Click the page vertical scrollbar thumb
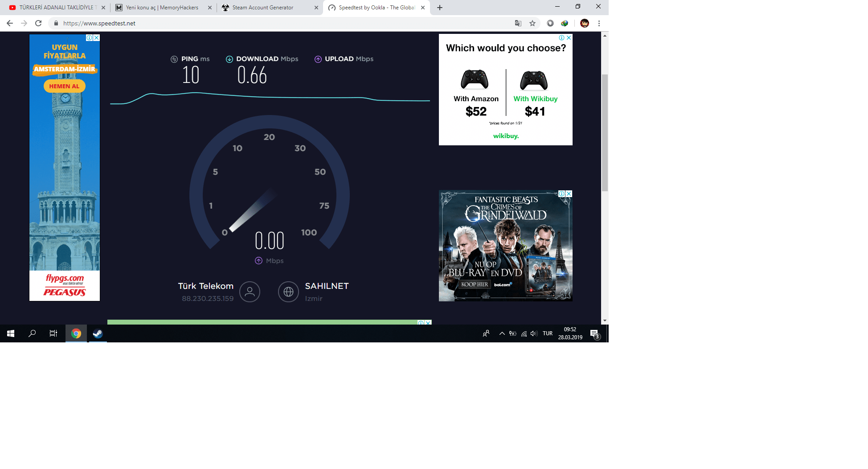This screenshot has height=469, width=868. (605, 133)
